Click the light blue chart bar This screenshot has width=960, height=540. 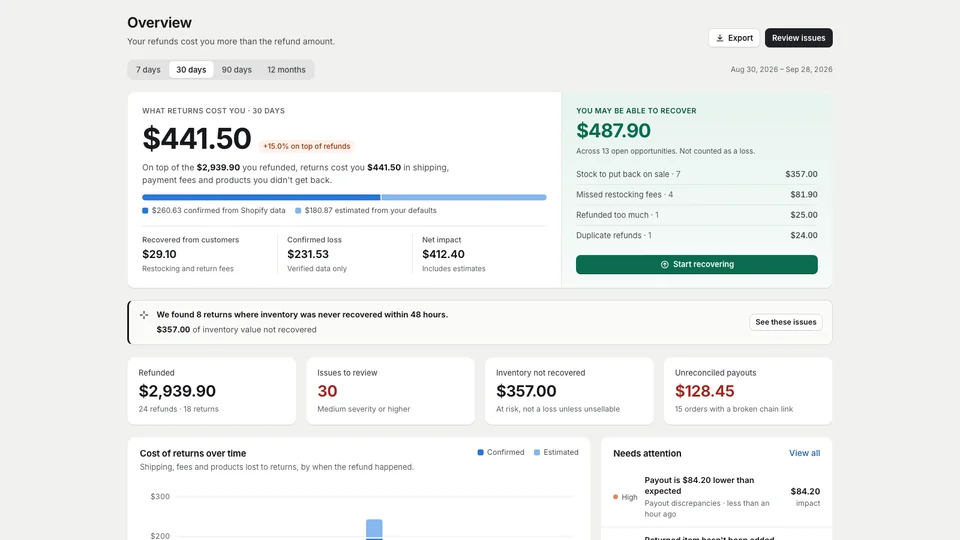tap(374, 528)
